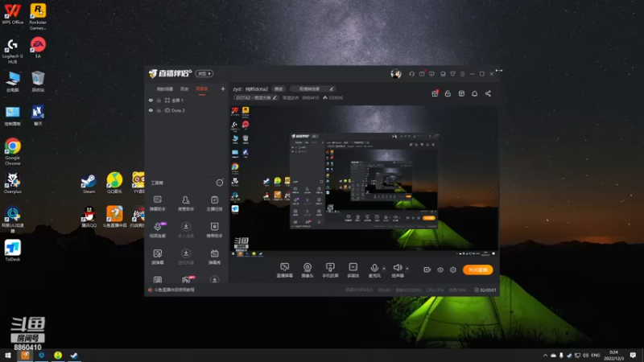Toggle the padlock icon in stream header
The width and height of the screenshot is (644, 362).
448,93
